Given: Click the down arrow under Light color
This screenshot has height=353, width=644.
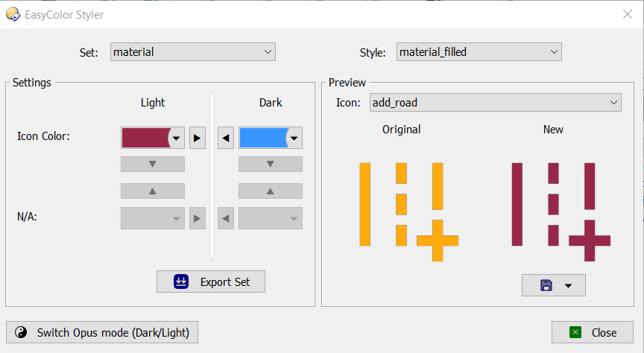Looking at the screenshot, I should 152,164.
